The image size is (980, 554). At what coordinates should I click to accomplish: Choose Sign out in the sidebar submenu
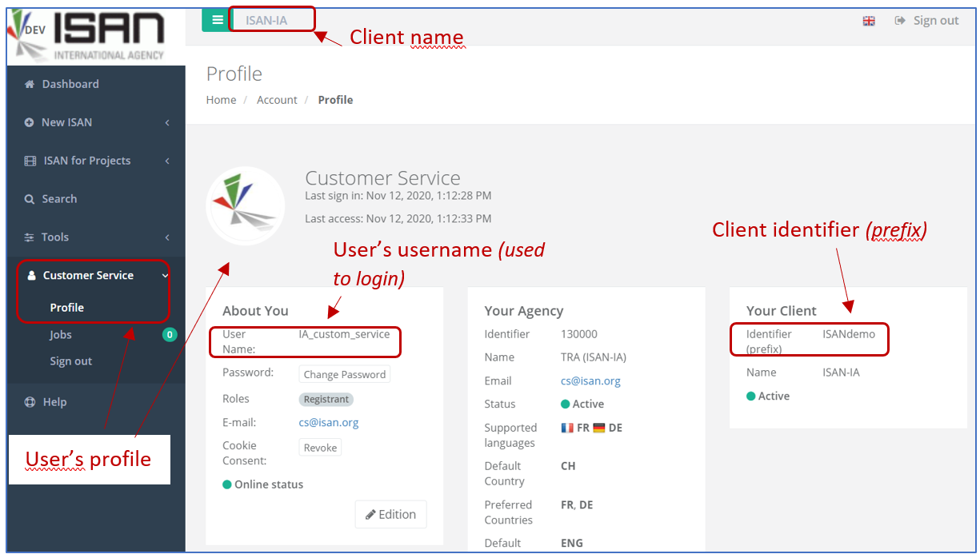(x=71, y=361)
